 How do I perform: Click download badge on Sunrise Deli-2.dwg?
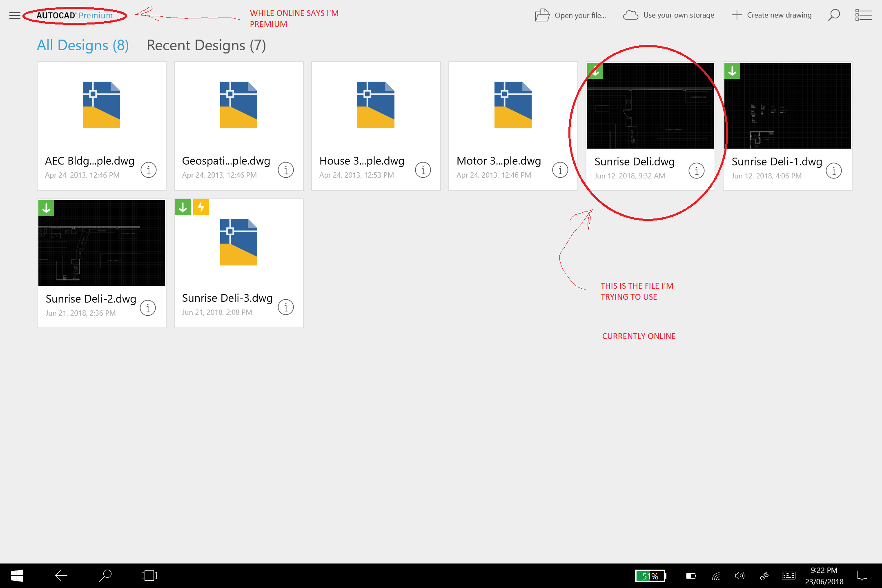pos(47,208)
